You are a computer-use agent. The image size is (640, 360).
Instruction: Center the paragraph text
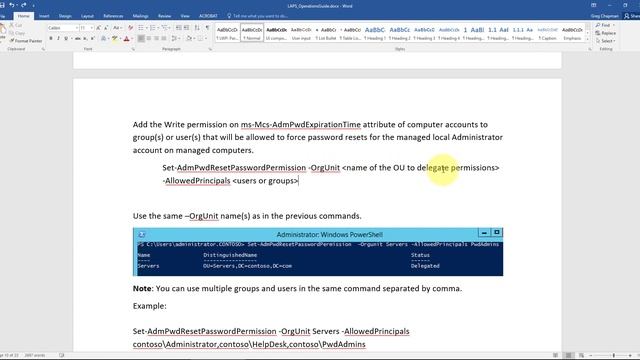[149, 38]
